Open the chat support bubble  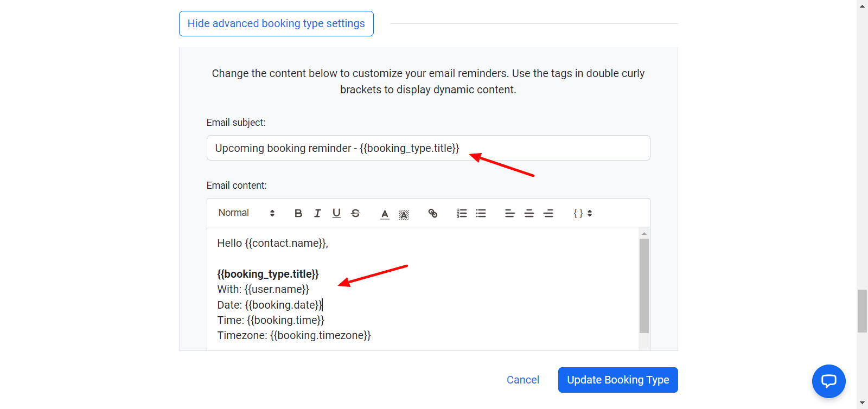[828, 381]
